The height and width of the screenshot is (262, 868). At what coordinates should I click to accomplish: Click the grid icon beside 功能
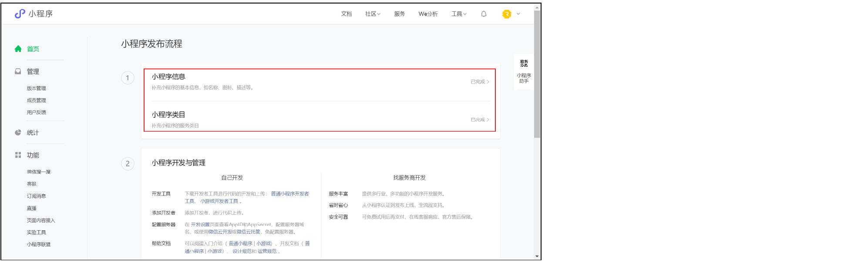coord(18,155)
